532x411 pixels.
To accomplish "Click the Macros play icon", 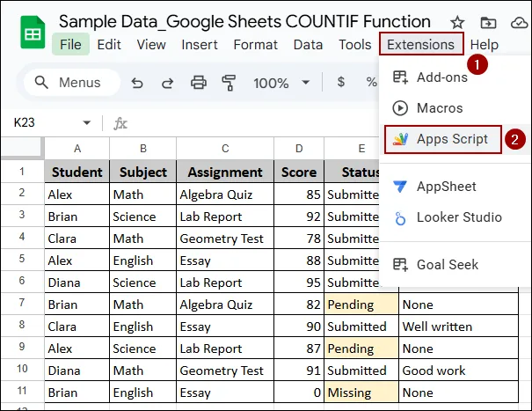I will 400,108.
